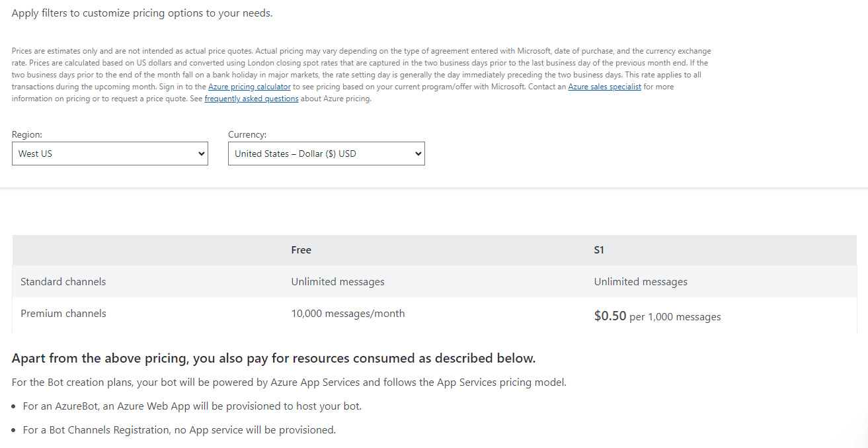Image resolution: width=868 pixels, height=448 pixels.
Task: Click the Region field label
Action: 27,134
